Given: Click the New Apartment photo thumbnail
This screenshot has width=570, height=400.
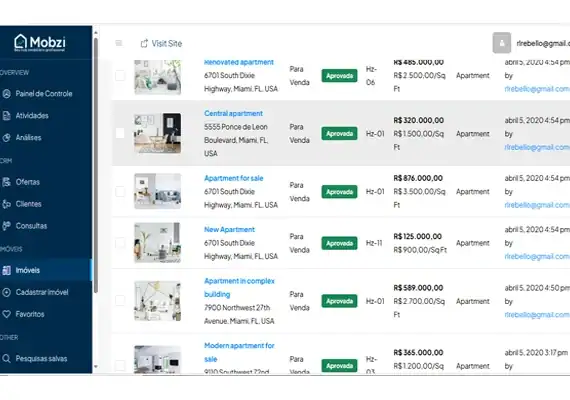Looking at the screenshot, I should 157,243.
